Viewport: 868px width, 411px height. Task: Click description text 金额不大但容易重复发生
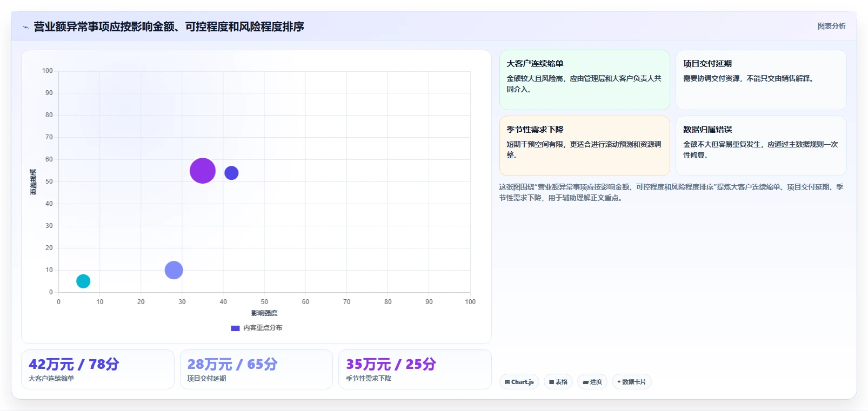click(760, 150)
